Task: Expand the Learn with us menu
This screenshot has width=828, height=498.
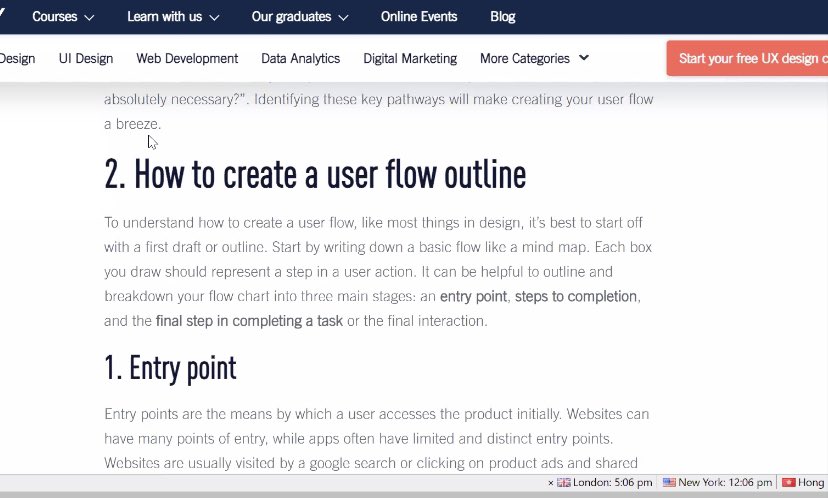Action: click(x=173, y=17)
